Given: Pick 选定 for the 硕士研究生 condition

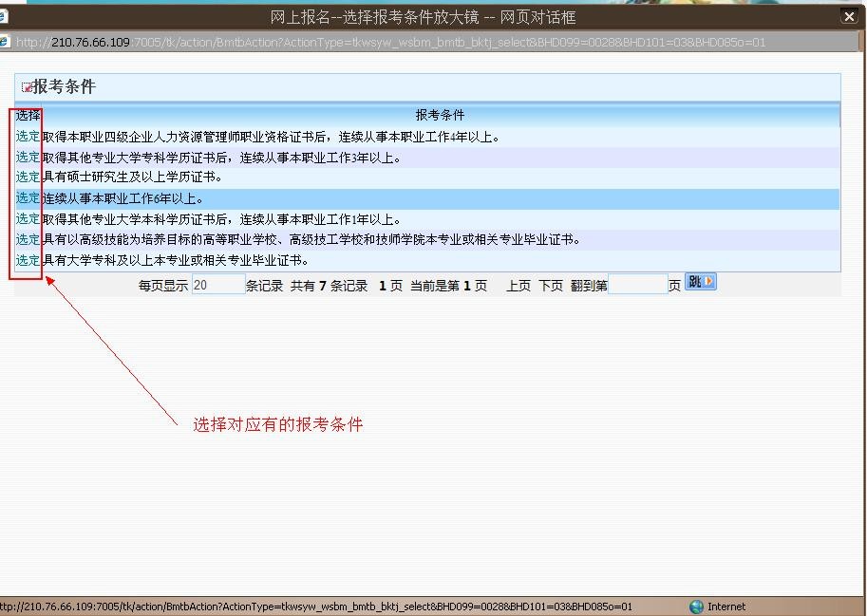Looking at the screenshot, I should point(28,177).
